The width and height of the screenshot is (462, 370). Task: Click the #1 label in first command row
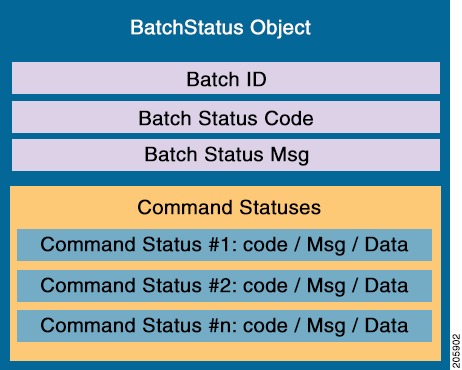(x=223, y=244)
